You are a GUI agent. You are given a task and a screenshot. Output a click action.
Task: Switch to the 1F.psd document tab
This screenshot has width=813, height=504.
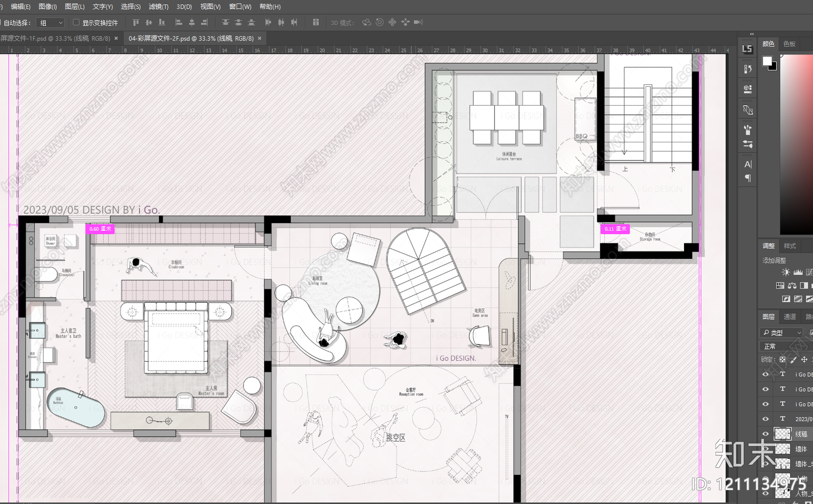pyautogui.click(x=55, y=38)
